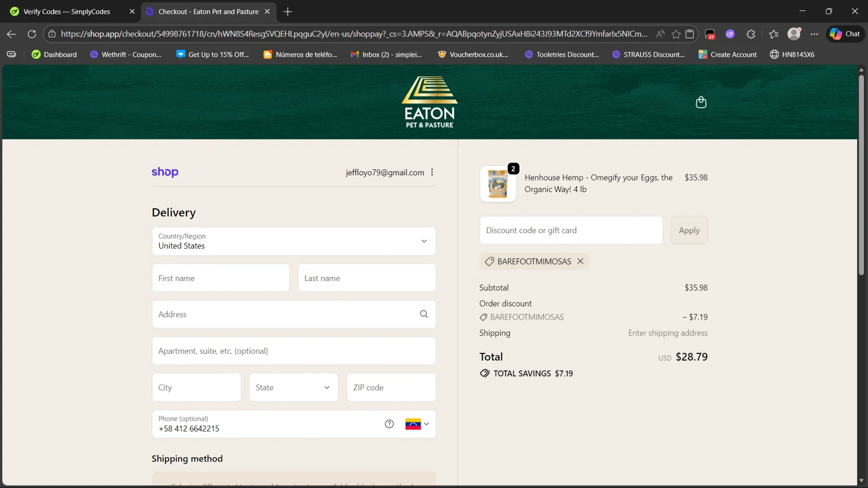Open the browser extensions puzzle icon
This screenshot has width=868, height=488.
pos(751,34)
